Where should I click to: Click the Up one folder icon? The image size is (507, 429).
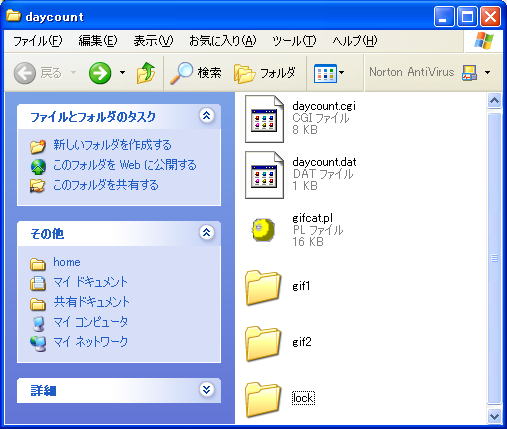pos(146,73)
